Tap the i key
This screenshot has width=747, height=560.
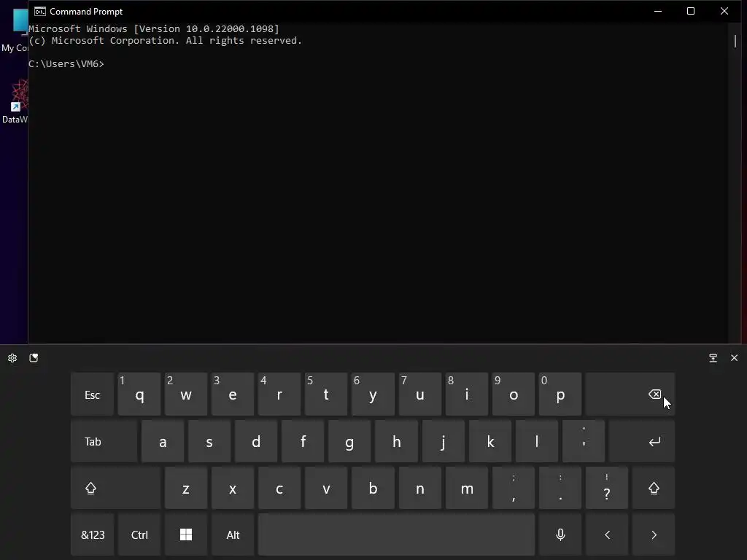point(466,394)
